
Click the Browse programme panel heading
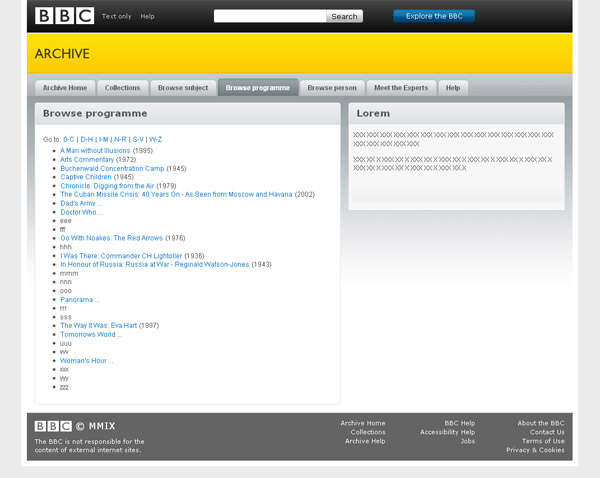[x=95, y=113]
